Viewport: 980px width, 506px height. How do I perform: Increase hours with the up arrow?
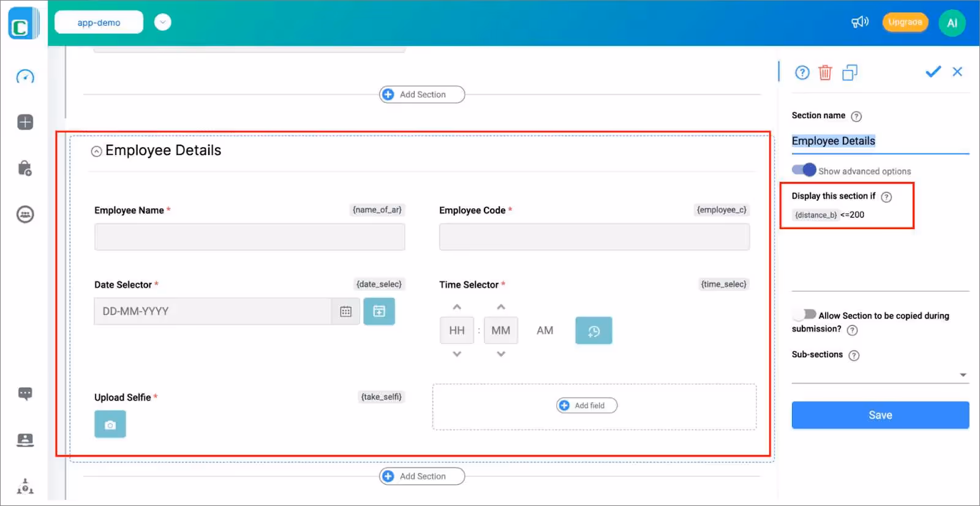point(457,307)
